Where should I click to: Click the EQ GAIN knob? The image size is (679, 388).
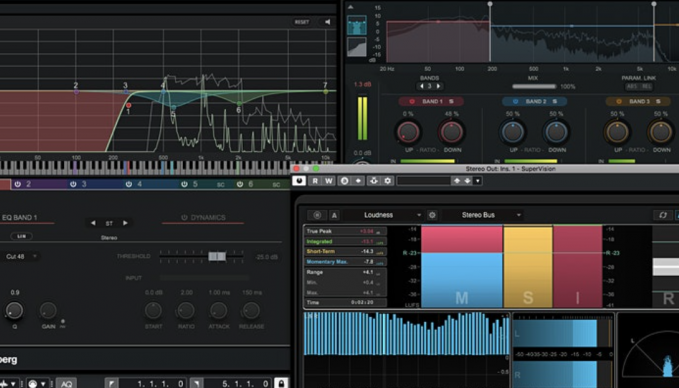tap(48, 310)
